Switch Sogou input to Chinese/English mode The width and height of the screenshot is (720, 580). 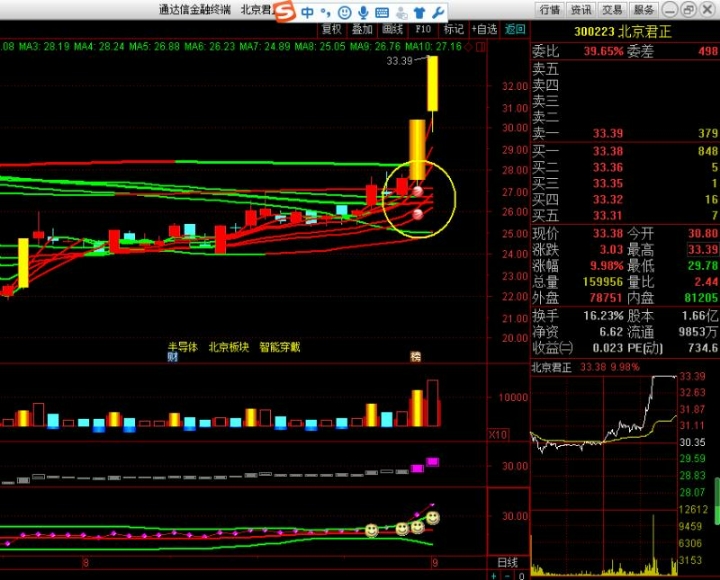[x=307, y=12]
